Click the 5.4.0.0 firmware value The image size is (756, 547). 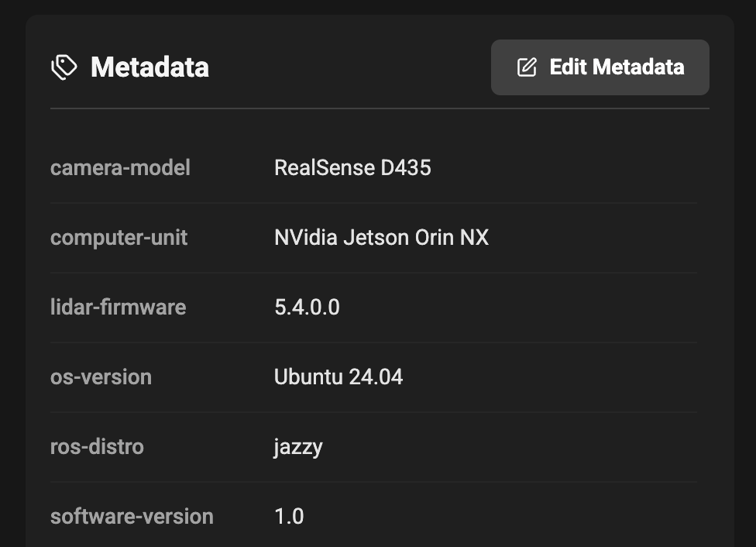coord(307,308)
